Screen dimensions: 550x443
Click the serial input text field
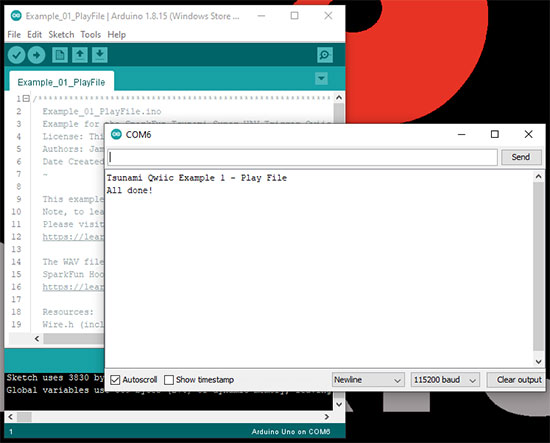click(302, 157)
